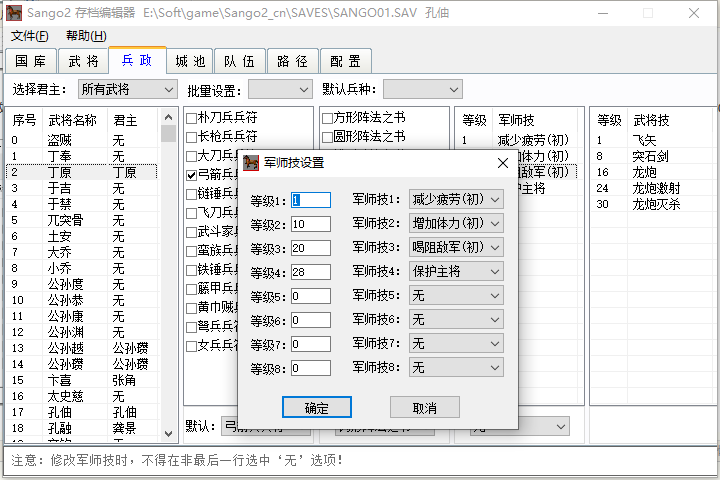Select the 丁奉 row in general list
This screenshot has height=480, width=720.
pyautogui.click(x=83, y=156)
